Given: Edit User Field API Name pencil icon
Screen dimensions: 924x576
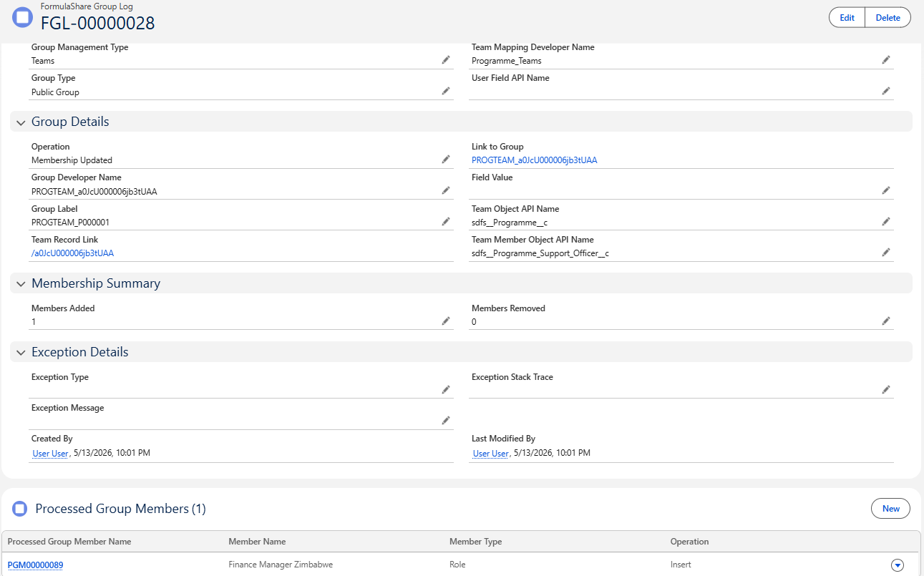Looking at the screenshot, I should click(886, 91).
